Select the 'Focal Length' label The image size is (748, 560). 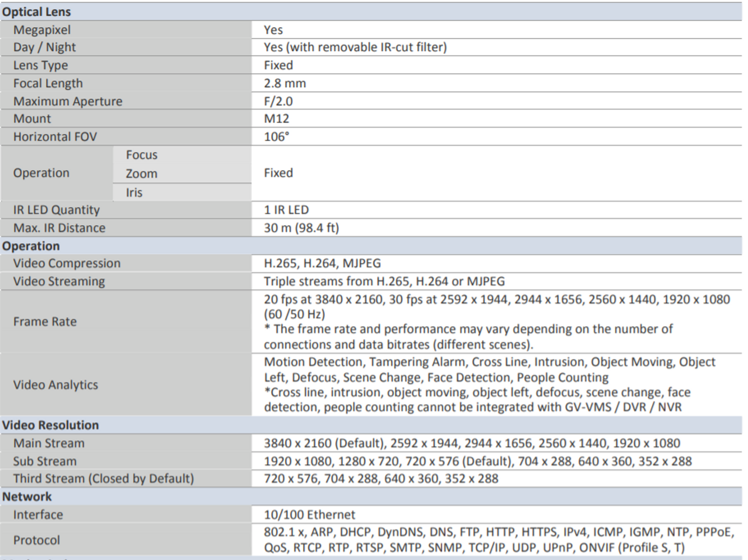[x=48, y=84]
